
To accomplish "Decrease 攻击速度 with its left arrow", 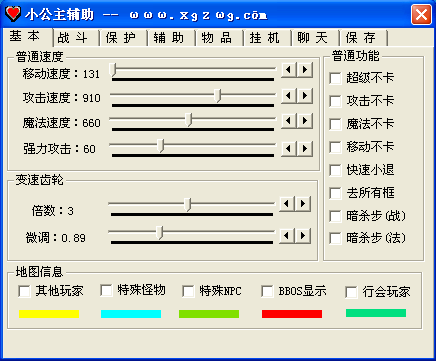I will coord(289,96).
